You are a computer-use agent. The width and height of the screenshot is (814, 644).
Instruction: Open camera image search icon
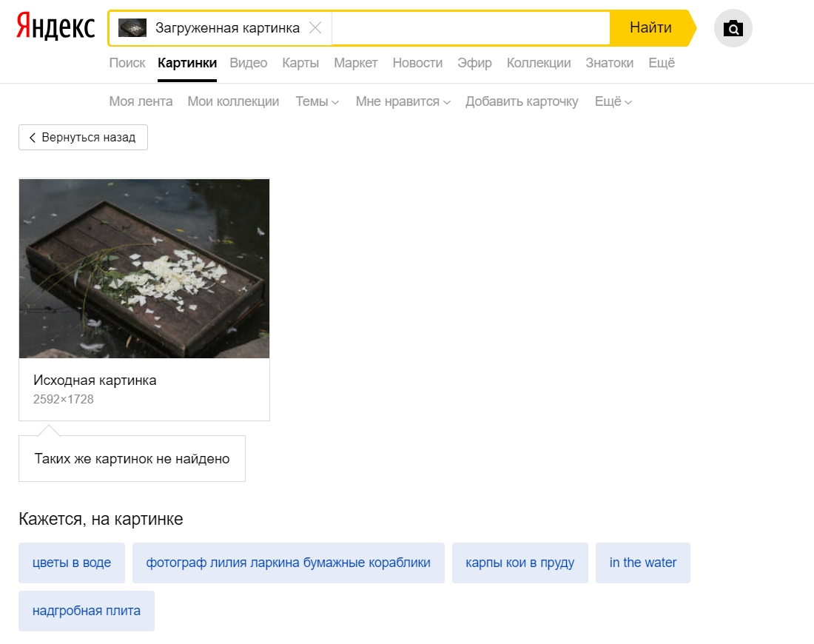[x=733, y=28]
